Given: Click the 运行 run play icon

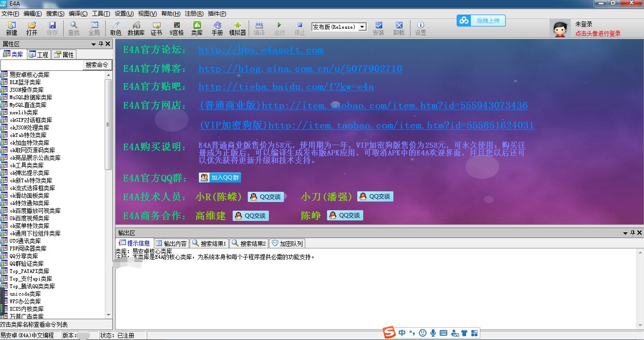Looking at the screenshot, I should (279, 28).
